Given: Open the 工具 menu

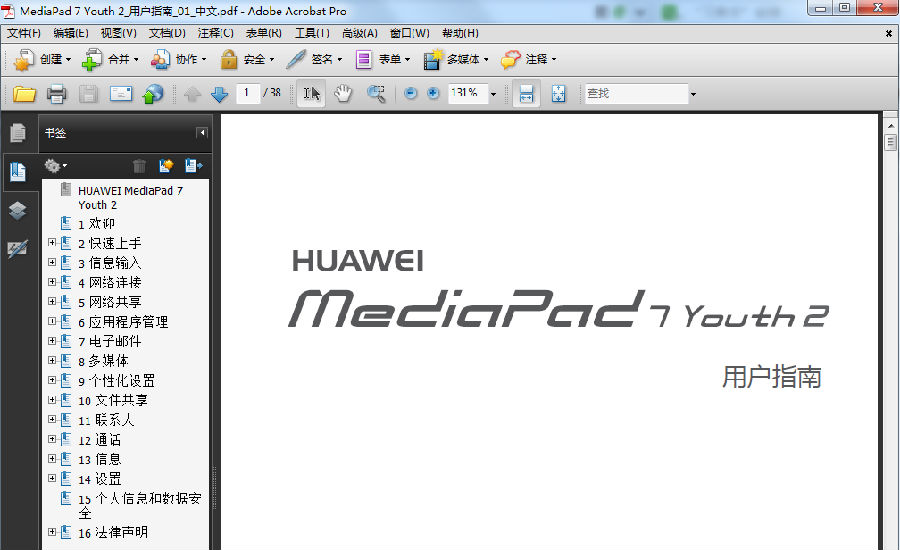Looking at the screenshot, I should coord(312,33).
